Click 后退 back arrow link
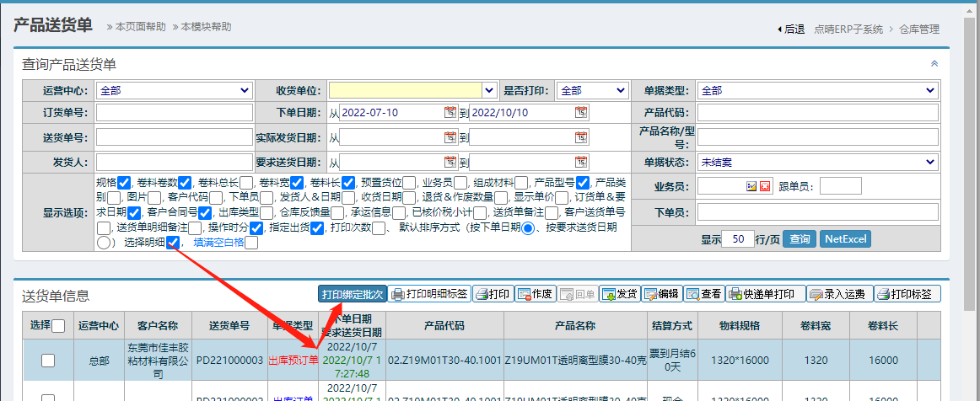 pos(790,29)
